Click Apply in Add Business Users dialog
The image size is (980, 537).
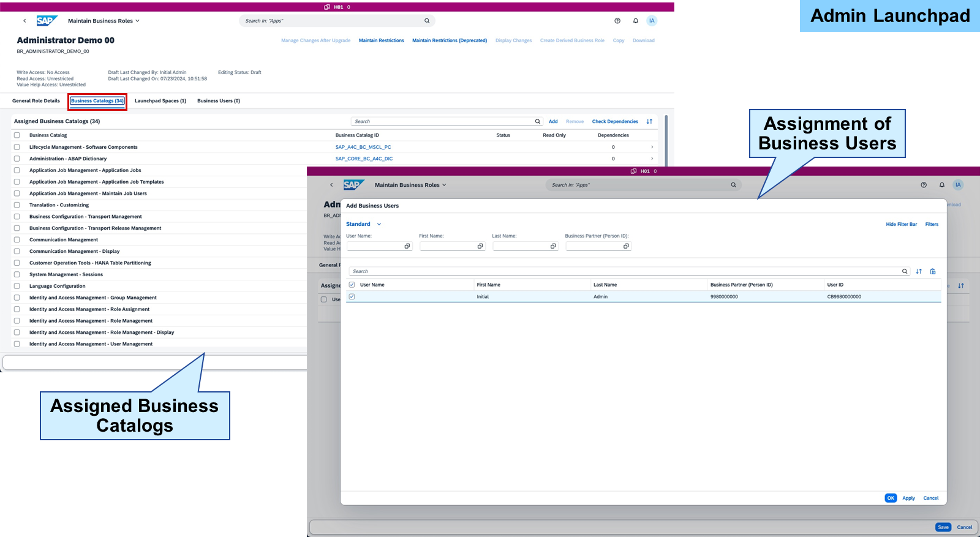coord(909,498)
